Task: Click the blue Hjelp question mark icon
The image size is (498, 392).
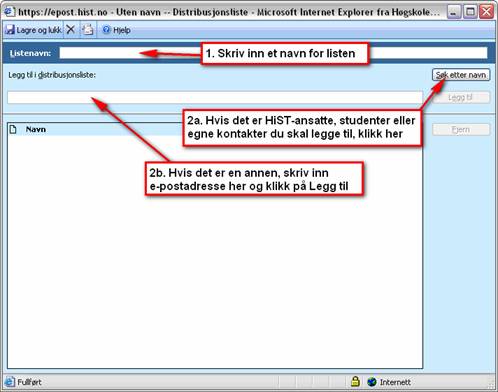Action: (x=106, y=30)
